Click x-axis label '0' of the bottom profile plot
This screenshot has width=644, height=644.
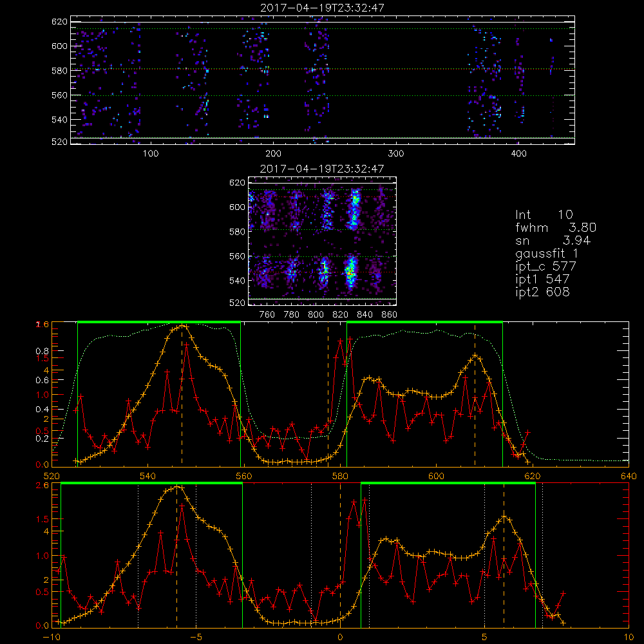(340, 637)
